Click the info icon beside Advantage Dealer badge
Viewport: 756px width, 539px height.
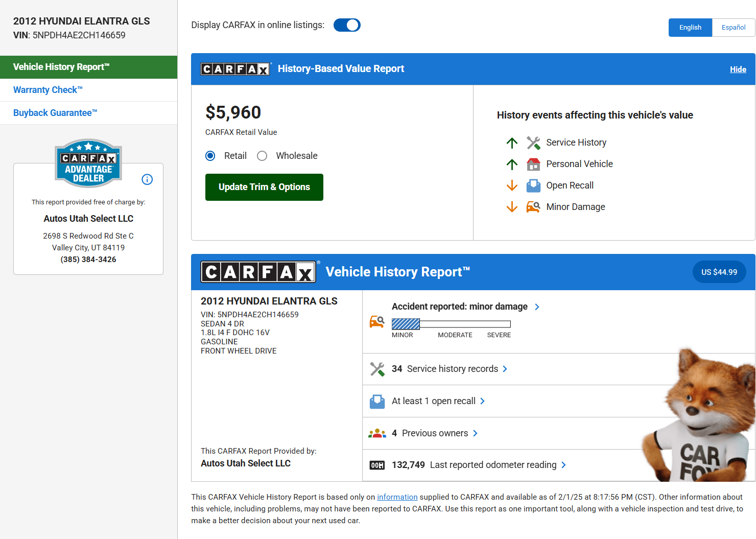point(147,179)
